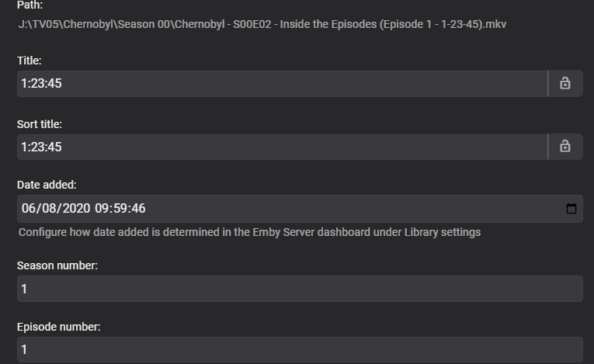Image resolution: width=594 pixels, height=364 pixels.
Task: Click the "Title:" field label
Action: (30, 61)
